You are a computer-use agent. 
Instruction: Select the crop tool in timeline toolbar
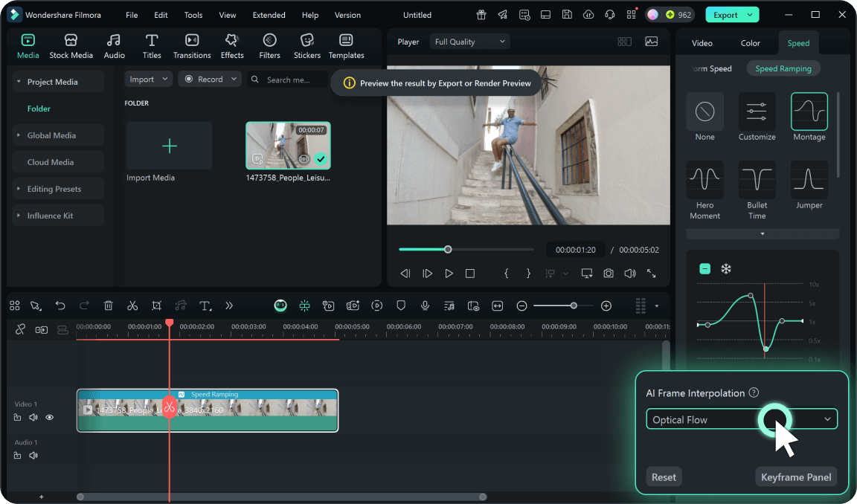coord(156,306)
